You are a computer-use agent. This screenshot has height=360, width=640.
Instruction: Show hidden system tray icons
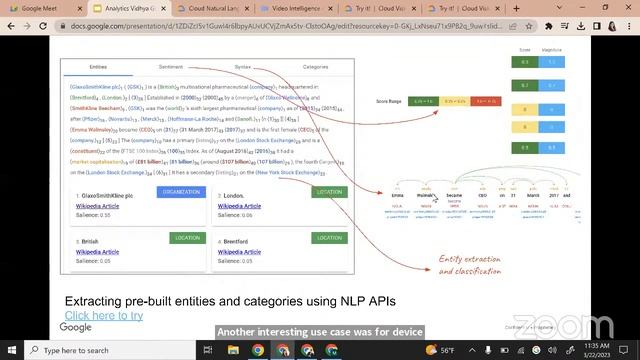[x=472, y=350]
